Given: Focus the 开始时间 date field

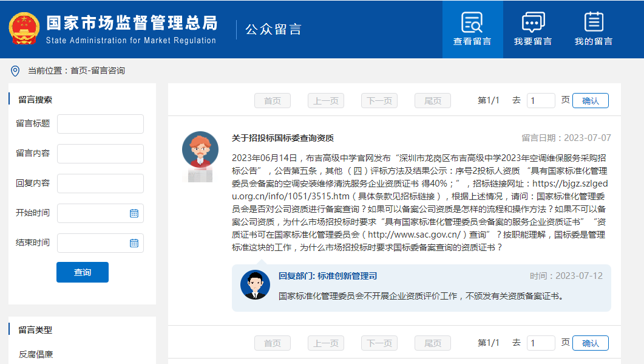Looking at the screenshot, I should click(101, 213).
